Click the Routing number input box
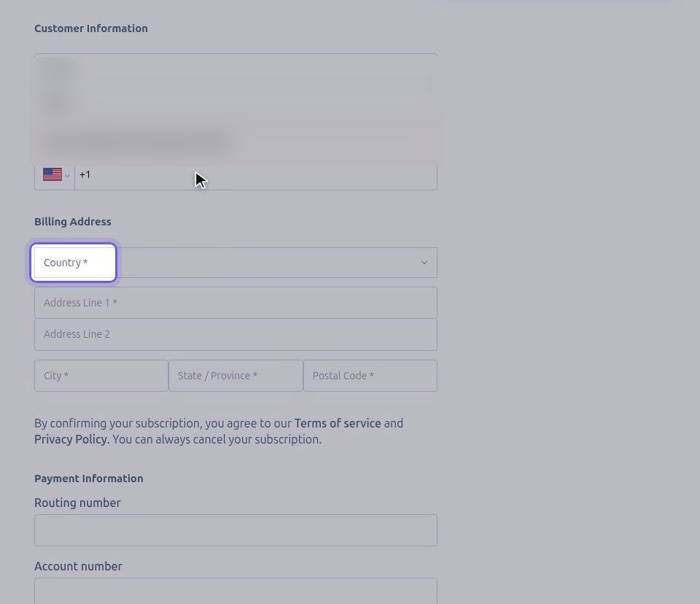This screenshot has width=700, height=604. click(236, 530)
